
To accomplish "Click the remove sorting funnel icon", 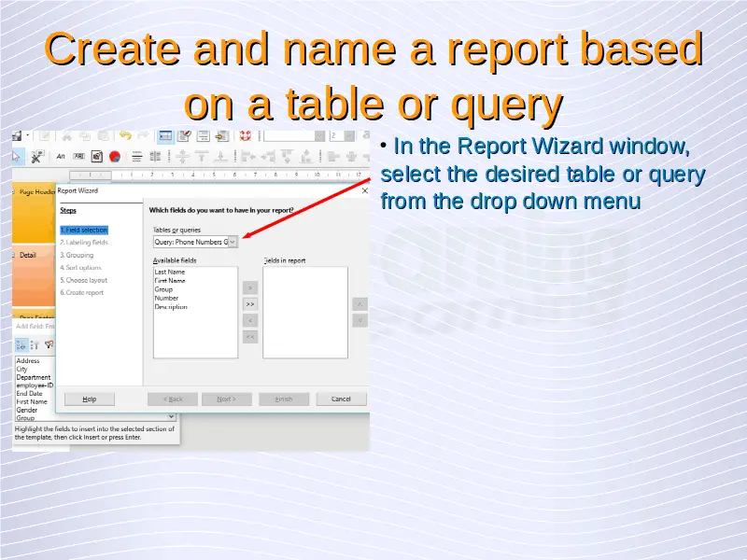I will [49, 344].
